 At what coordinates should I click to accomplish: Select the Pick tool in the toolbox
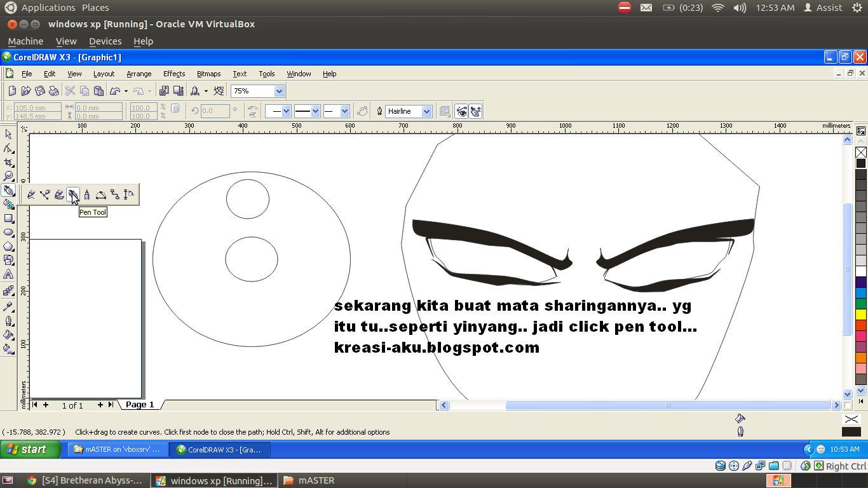(8, 134)
